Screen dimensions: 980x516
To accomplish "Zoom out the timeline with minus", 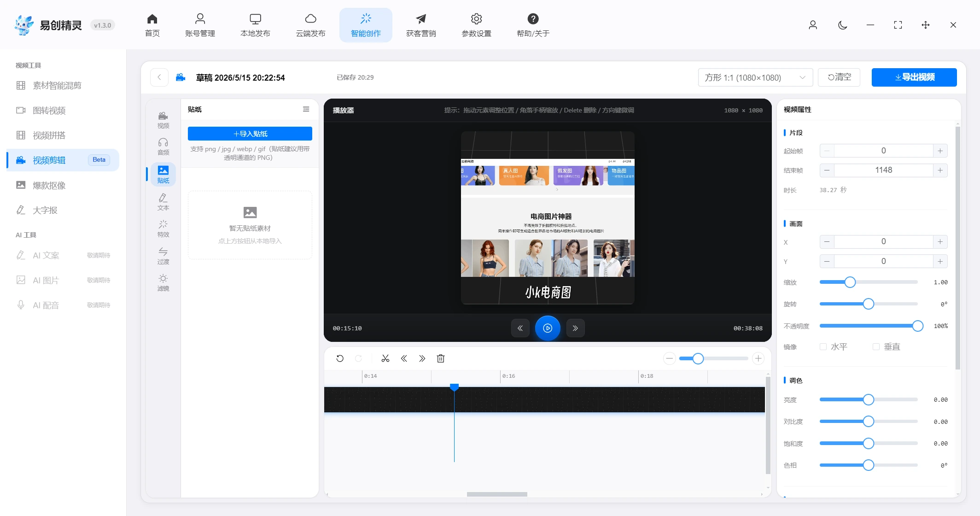I will click(x=670, y=358).
